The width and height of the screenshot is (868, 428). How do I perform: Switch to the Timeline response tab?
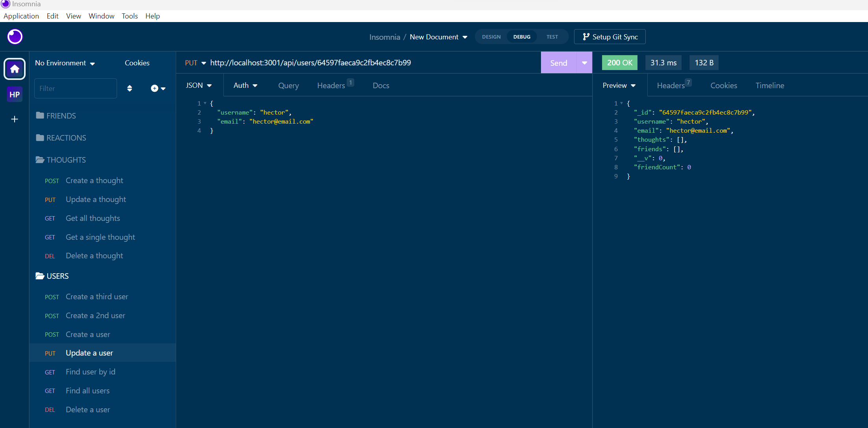[x=770, y=85]
